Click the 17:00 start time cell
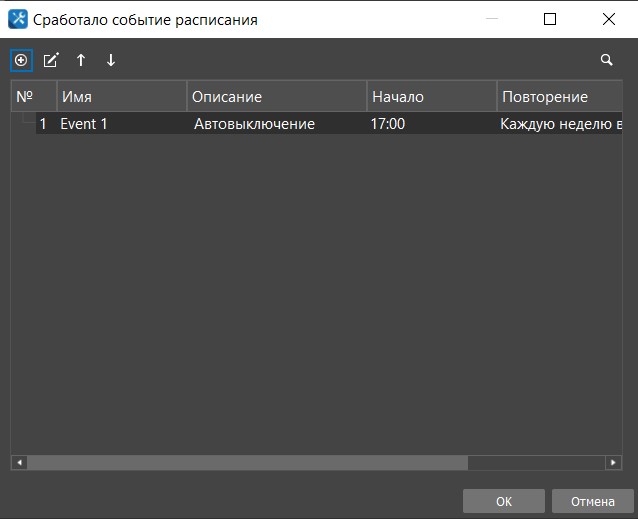This screenshot has height=519, width=638. click(388, 124)
